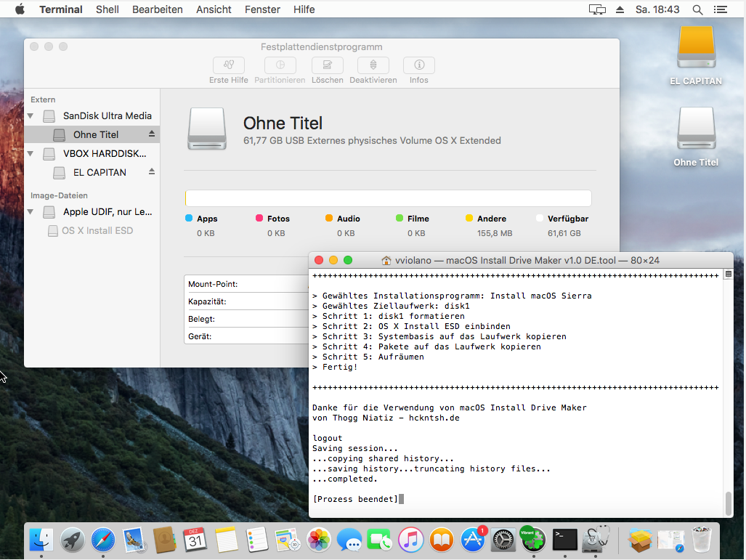Open iTunes from the Dock
The image size is (746, 560).
(x=410, y=540)
